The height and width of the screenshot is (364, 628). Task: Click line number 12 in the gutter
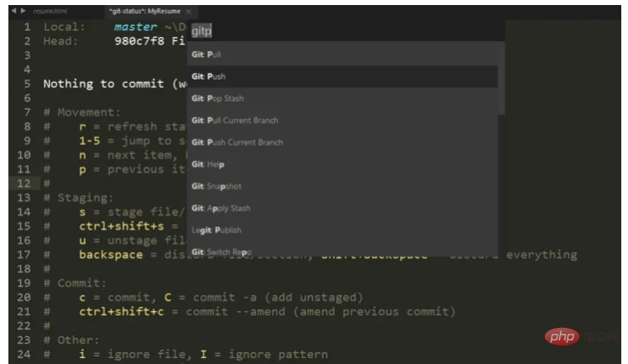tap(24, 184)
